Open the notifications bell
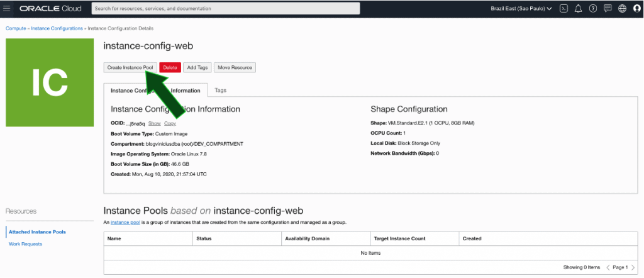The height and width of the screenshot is (278, 644). coord(578,9)
